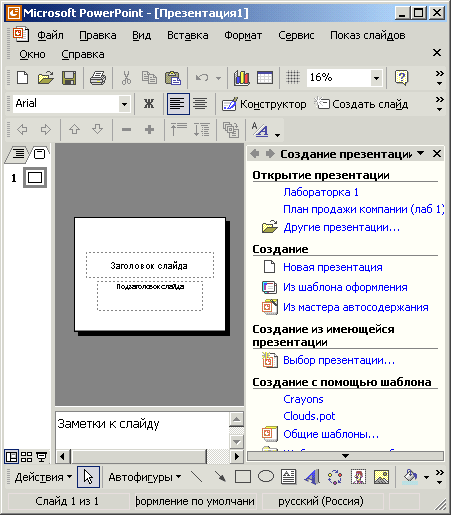
Task: Open fill color dropdown arrow
Action: [426, 477]
